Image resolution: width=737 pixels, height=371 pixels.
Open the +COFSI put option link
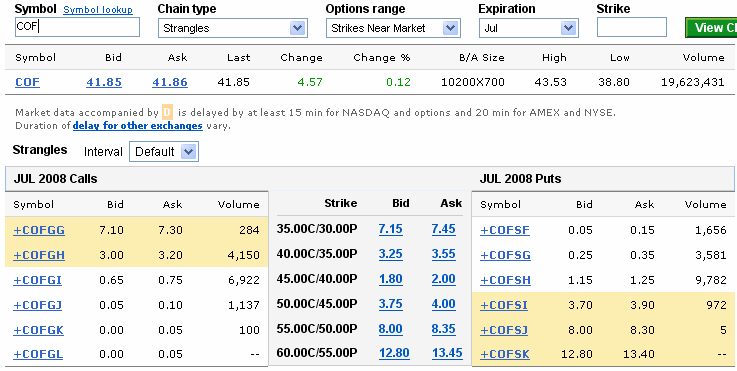(504, 305)
